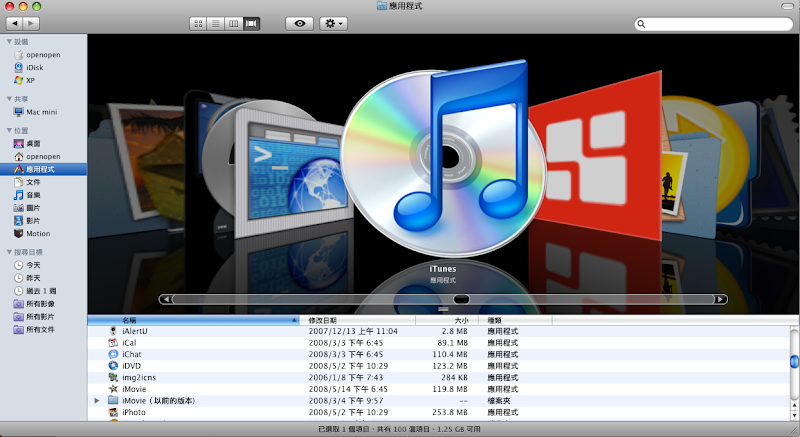The height and width of the screenshot is (437, 800).
Task: Select the iPhoto row in file list
Action: point(134,412)
